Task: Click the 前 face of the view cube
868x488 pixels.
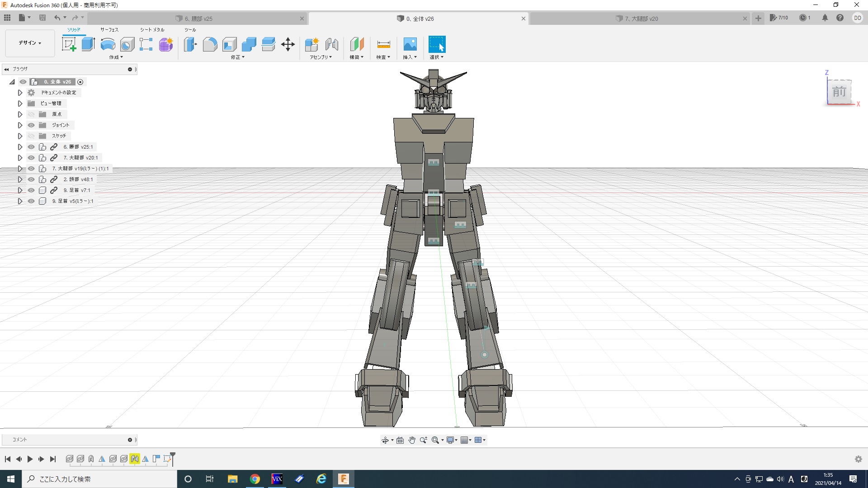Action: [839, 92]
